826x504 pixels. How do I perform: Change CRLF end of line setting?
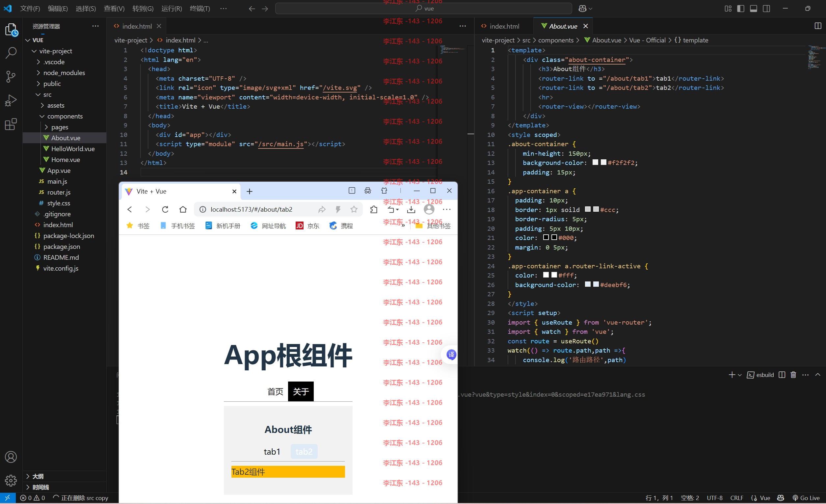[736, 498]
